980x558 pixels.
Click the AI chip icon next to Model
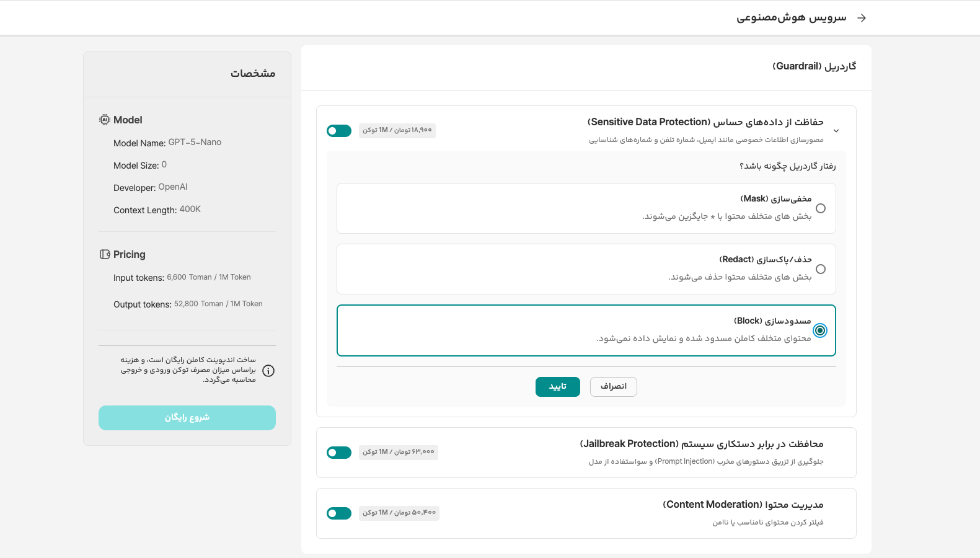coord(105,120)
